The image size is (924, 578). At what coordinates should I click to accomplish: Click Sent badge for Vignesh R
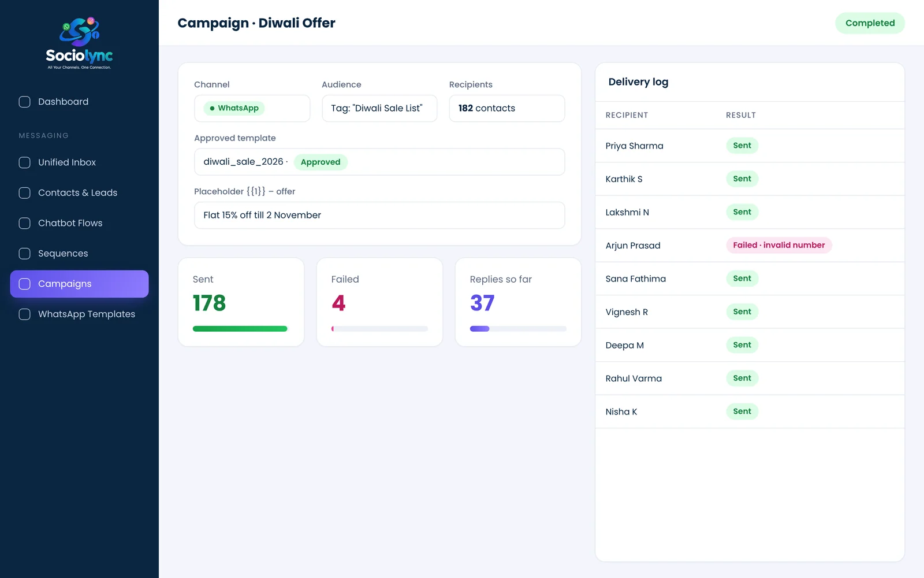742,312
